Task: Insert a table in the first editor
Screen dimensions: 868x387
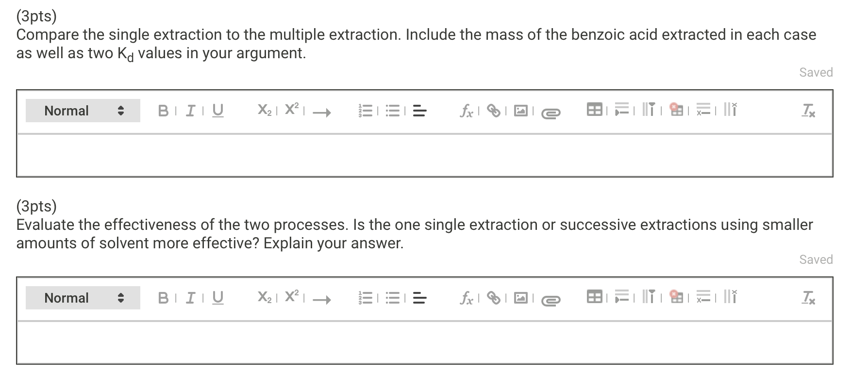Action: (x=596, y=110)
